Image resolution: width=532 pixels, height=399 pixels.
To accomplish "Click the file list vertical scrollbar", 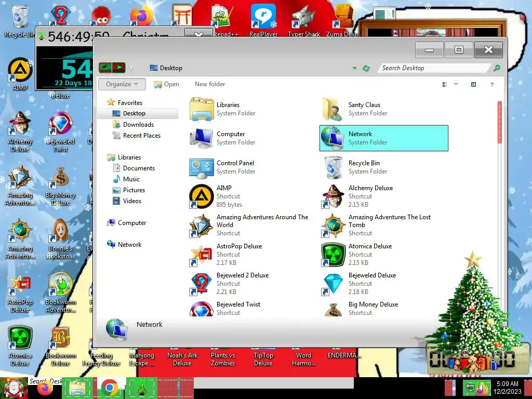I will click(499, 122).
